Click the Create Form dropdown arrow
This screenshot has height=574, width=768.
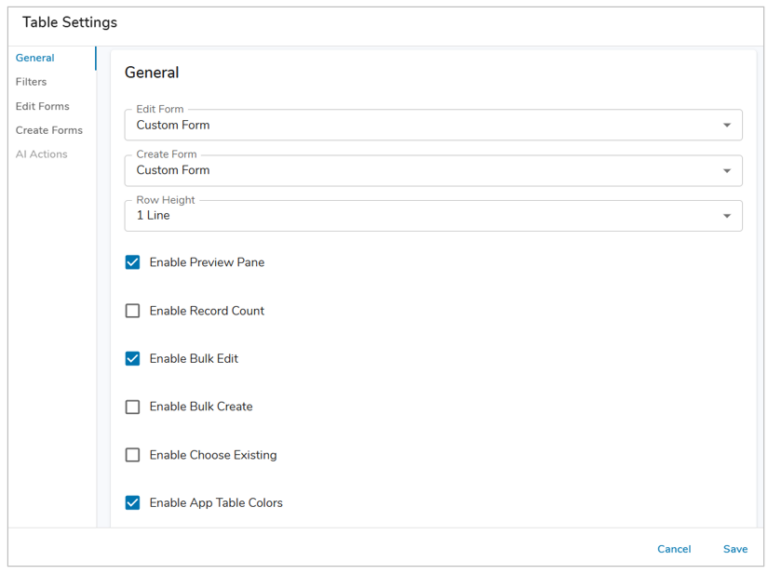point(727,171)
